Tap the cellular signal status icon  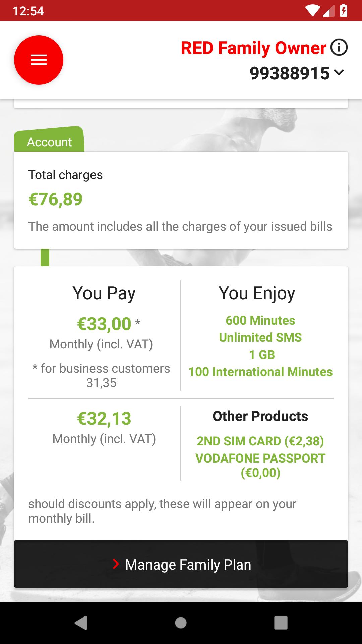coord(328,11)
